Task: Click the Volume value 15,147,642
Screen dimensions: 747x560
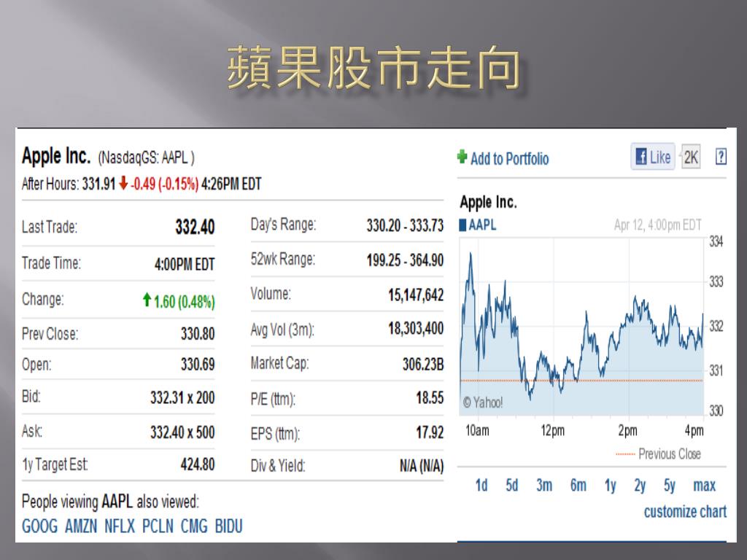Action: (416, 295)
